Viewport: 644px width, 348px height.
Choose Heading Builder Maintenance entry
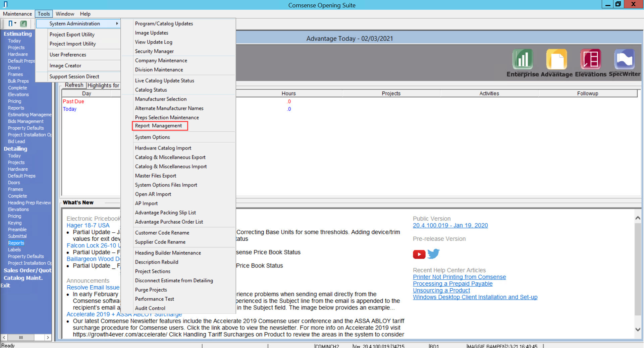coord(168,253)
